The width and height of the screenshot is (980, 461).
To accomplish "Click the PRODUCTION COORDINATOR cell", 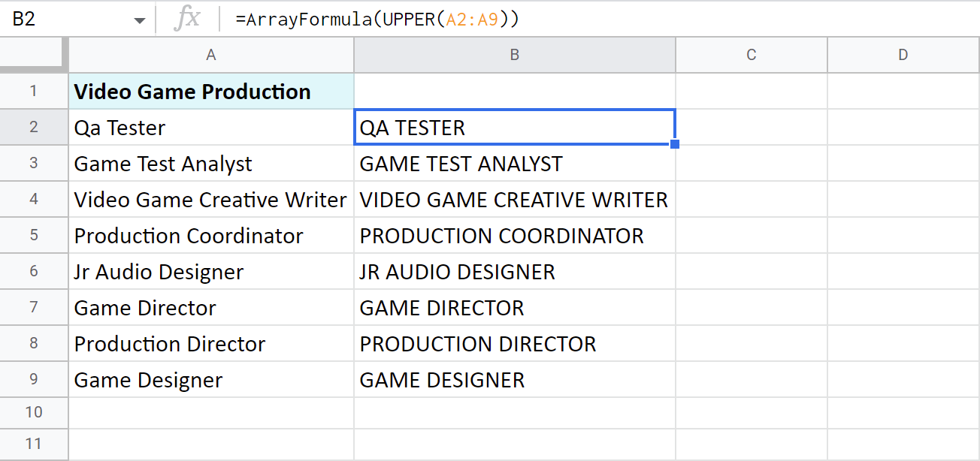I will 515,236.
